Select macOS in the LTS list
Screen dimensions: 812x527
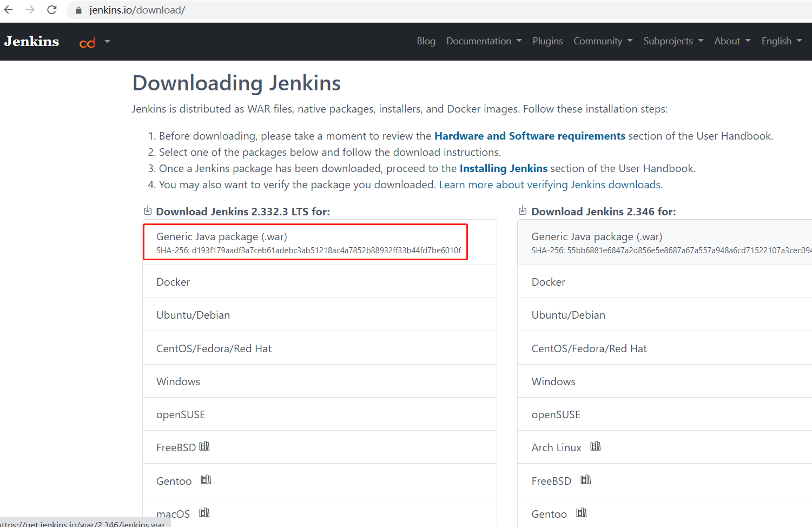pos(319,512)
